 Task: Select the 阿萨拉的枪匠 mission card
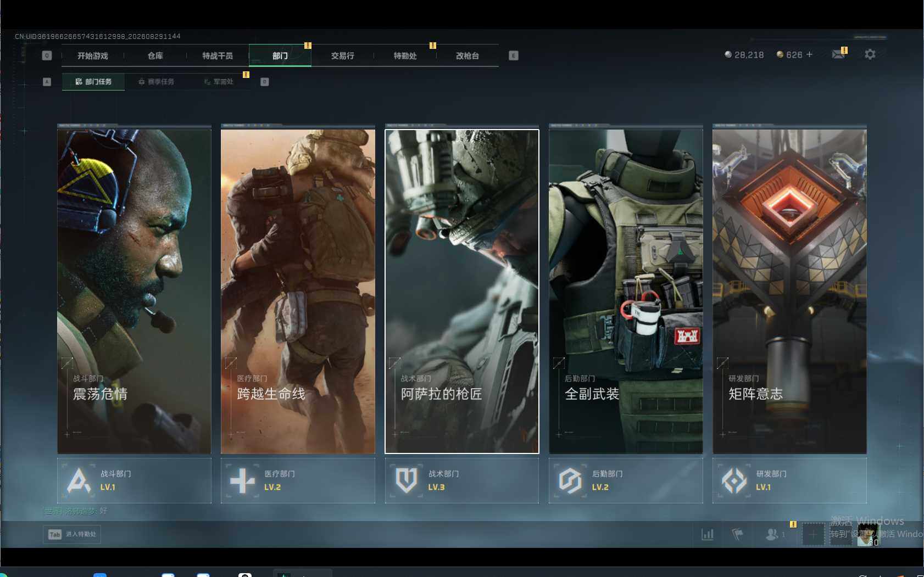[x=462, y=292]
